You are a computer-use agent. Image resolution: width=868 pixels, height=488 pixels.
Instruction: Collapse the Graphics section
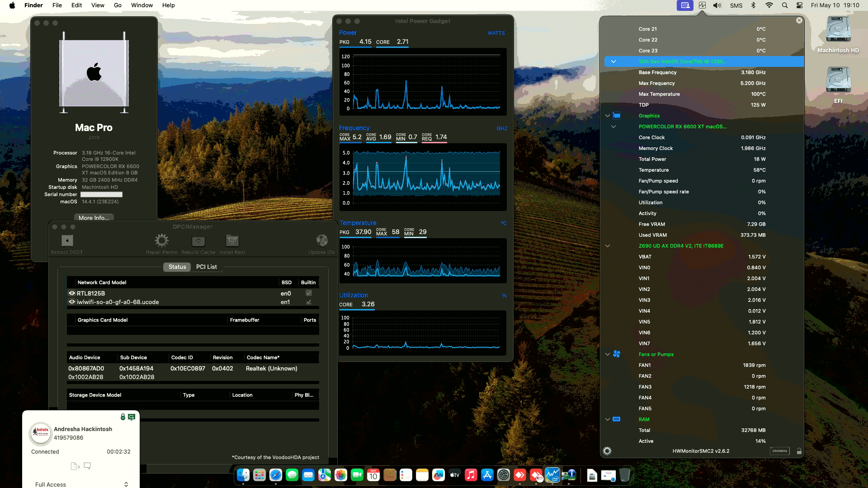608,116
